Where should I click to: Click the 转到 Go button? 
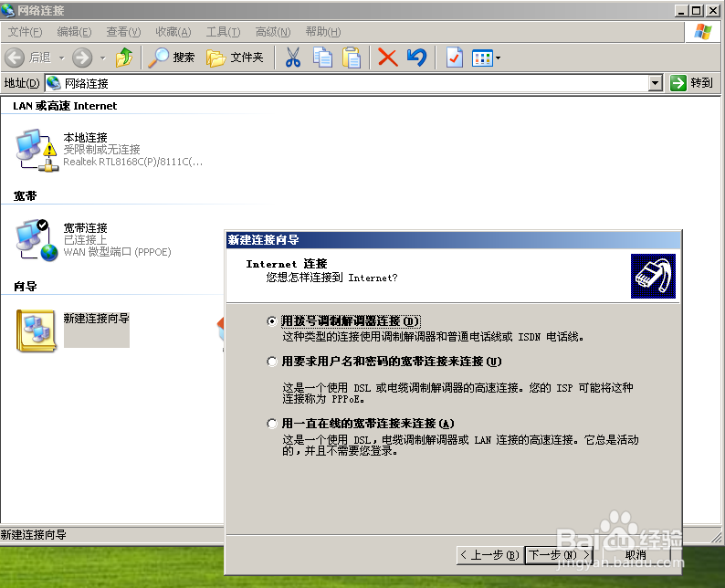(x=693, y=83)
